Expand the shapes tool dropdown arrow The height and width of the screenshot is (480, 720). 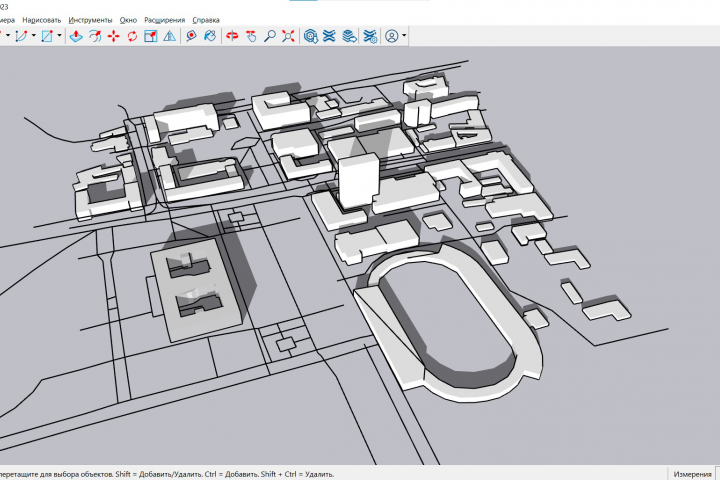(x=59, y=36)
